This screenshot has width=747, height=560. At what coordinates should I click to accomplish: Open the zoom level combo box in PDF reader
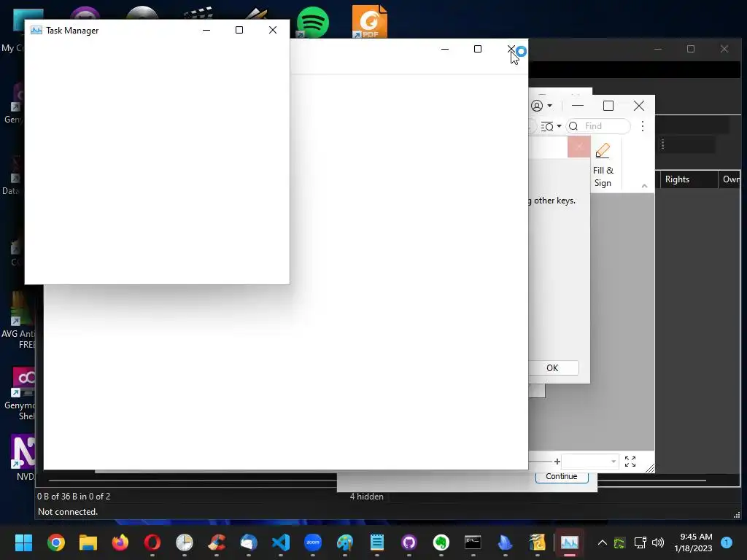(x=590, y=462)
